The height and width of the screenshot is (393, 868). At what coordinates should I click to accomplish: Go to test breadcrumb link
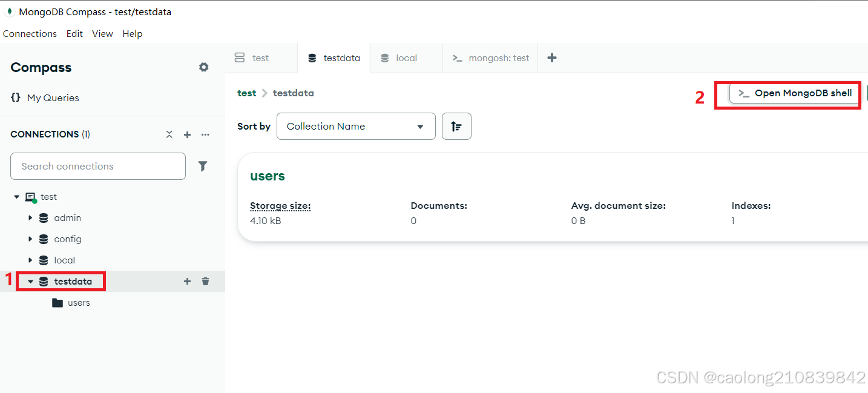click(246, 93)
